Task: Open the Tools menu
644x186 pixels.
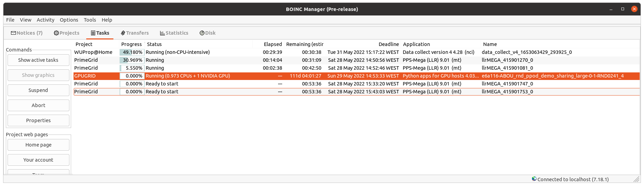Action: (x=90, y=20)
